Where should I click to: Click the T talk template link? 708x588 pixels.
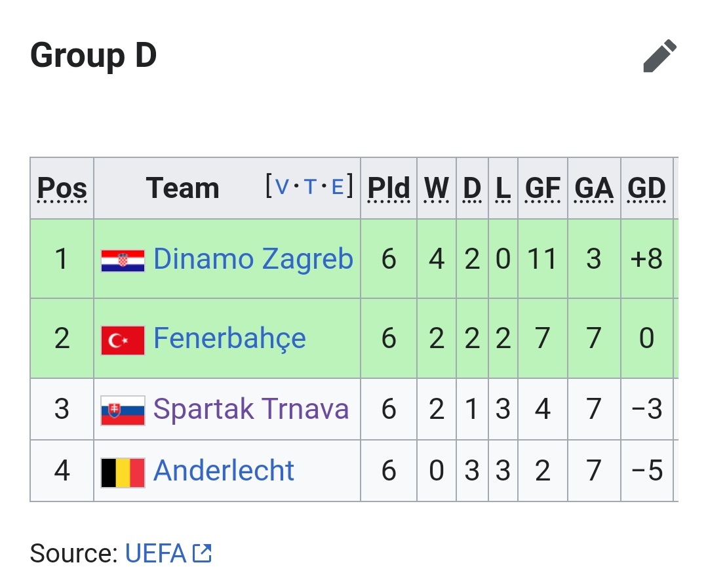[310, 187]
